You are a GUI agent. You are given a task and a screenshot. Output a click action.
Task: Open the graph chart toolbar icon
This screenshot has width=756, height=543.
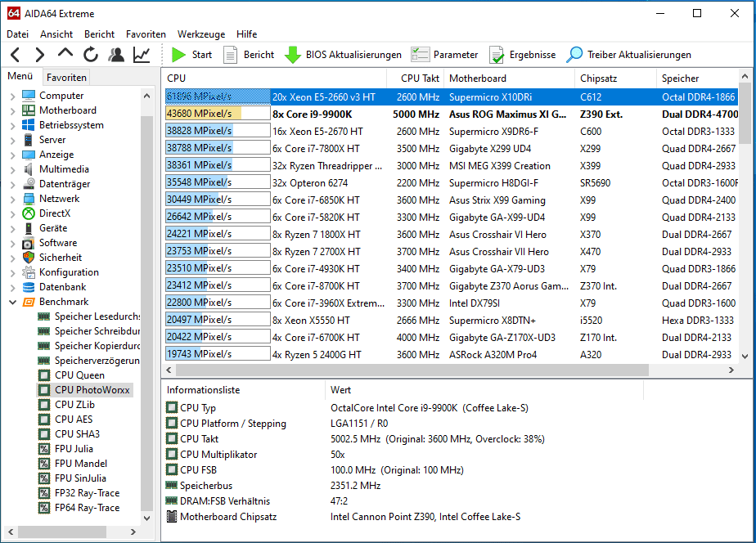142,55
